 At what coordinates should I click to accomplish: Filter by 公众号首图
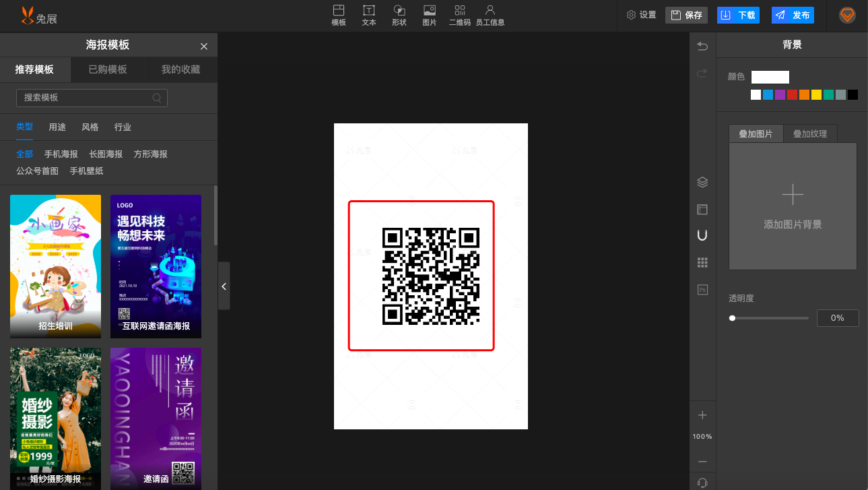[x=37, y=171]
